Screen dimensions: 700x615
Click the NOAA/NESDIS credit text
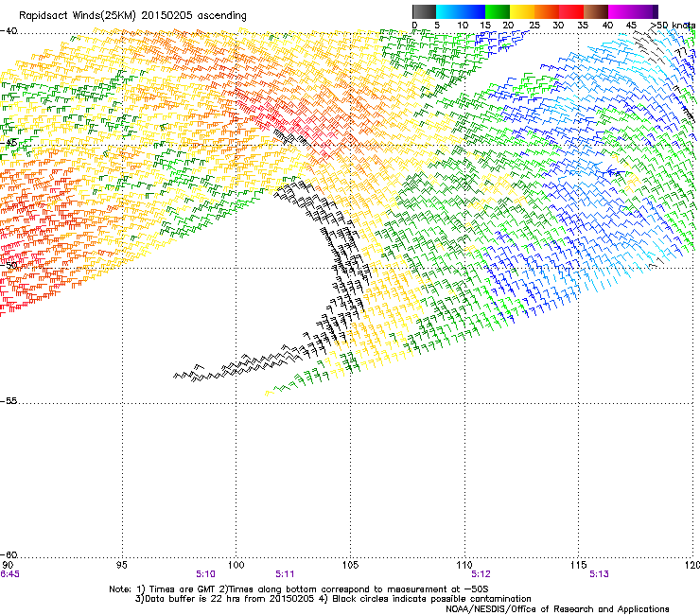pyautogui.click(x=557, y=609)
